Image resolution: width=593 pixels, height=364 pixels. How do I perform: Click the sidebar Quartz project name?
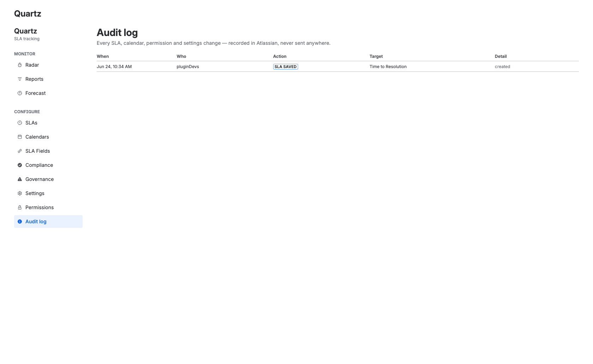pyautogui.click(x=25, y=31)
